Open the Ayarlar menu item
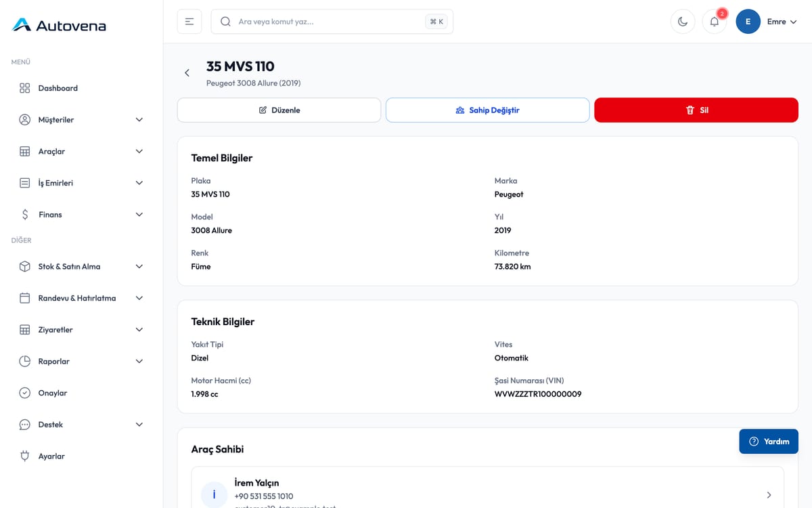The width and height of the screenshot is (812, 508). (x=81, y=456)
